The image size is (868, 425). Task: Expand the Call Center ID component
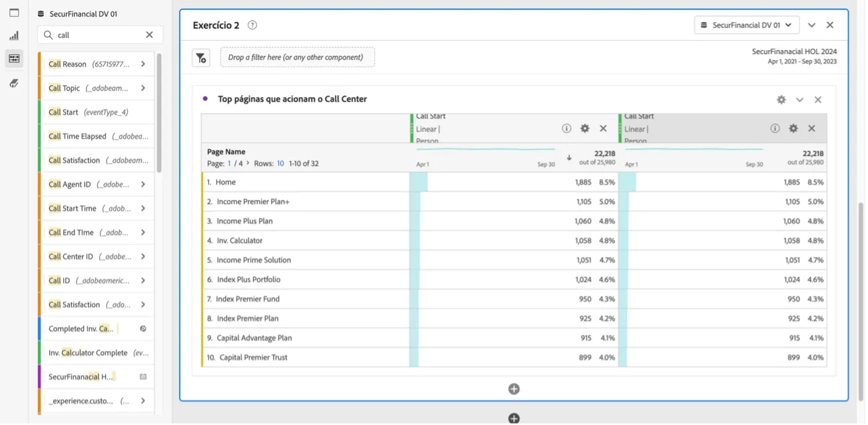tap(143, 256)
